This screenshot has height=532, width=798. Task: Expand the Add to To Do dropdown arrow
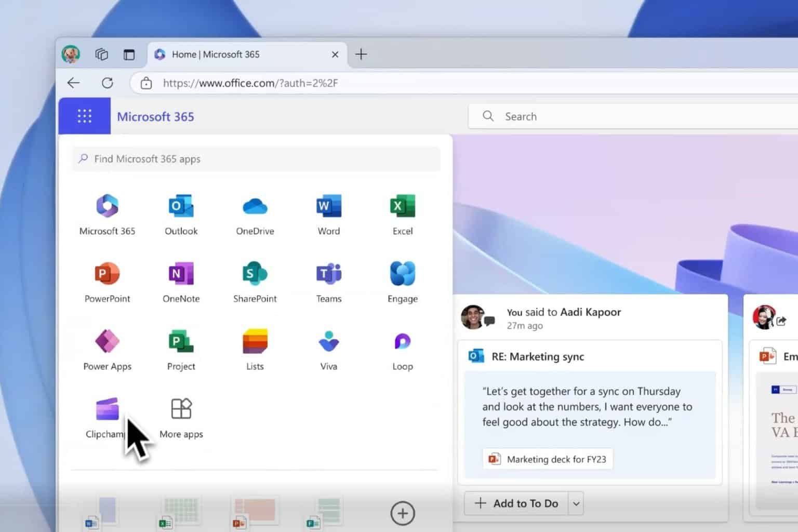click(x=576, y=503)
